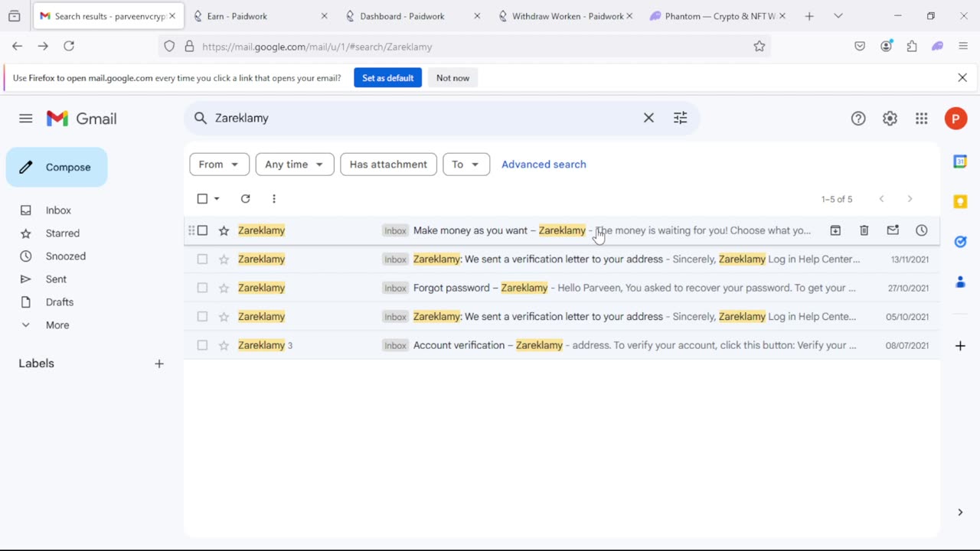Open Gmail Settings gear icon
This screenshot has width=980, height=551.
[890, 119]
